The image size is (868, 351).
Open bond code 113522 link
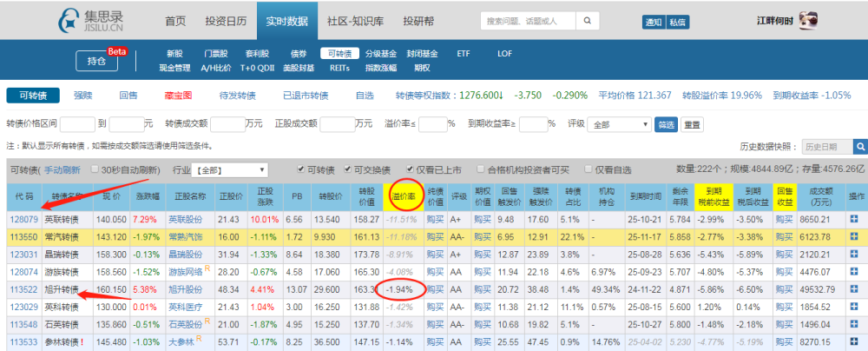coord(23,289)
